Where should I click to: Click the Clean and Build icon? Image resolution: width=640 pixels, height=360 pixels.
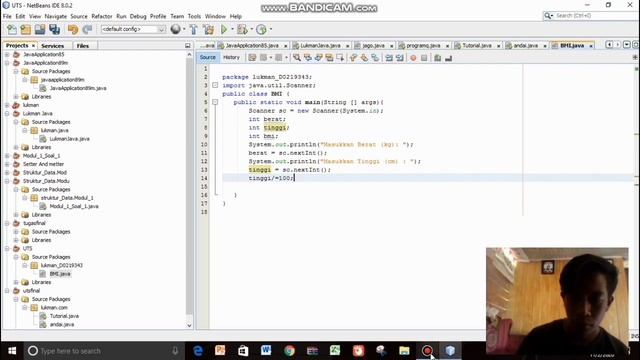(x=208, y=29)
